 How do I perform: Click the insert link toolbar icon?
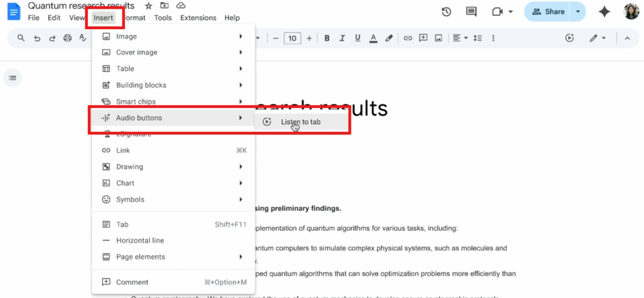408,38
